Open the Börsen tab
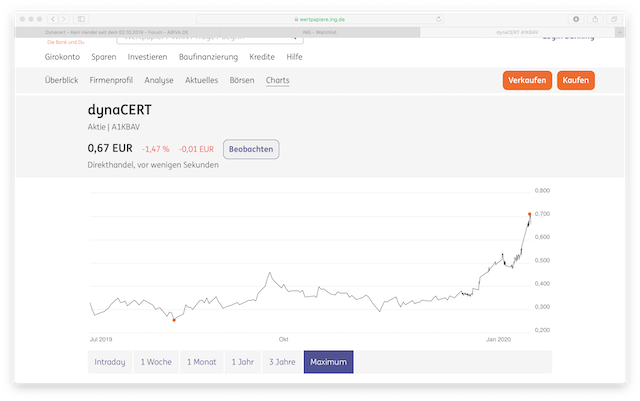Image resolution: width=640 pixels, height=401 pixels. pyautogui.click(x=242, y=80)
